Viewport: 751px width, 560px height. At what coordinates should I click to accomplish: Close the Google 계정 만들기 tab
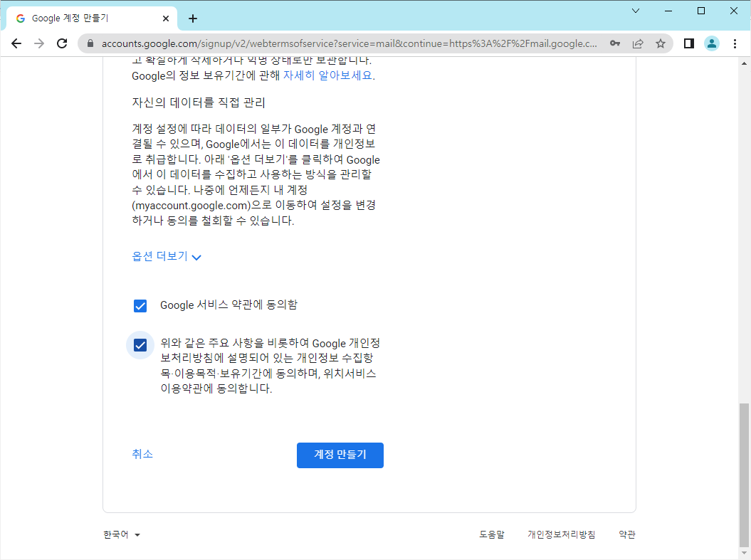click(x=166, y=19)
